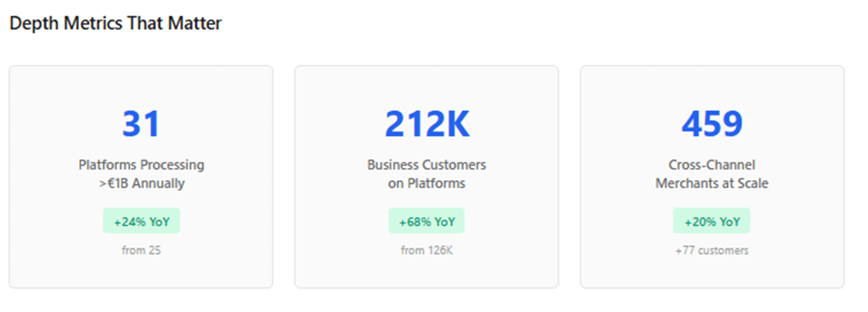Viewport: 868px width, 312px height.
Task: Click the on Platforms text line
Action: point(427,183)
